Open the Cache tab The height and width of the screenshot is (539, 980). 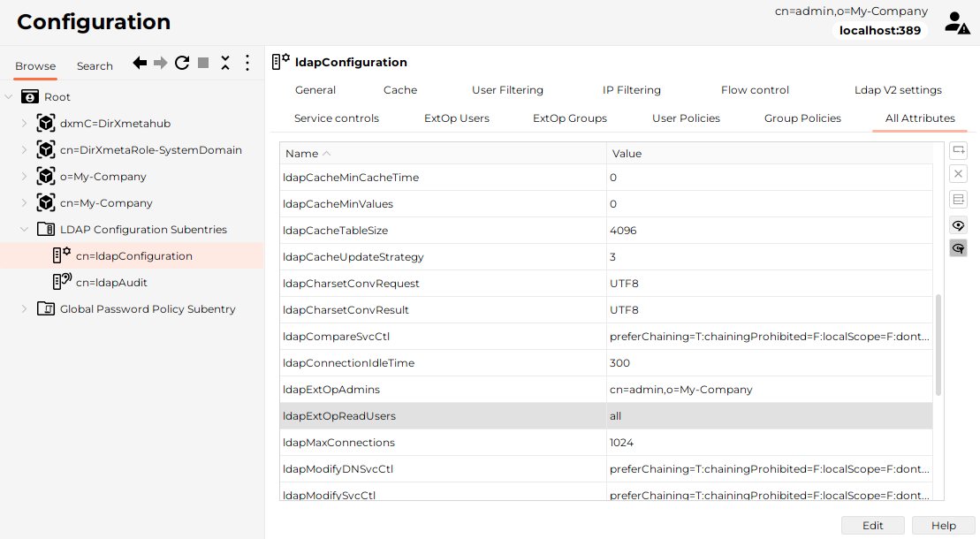click(400, 90)
